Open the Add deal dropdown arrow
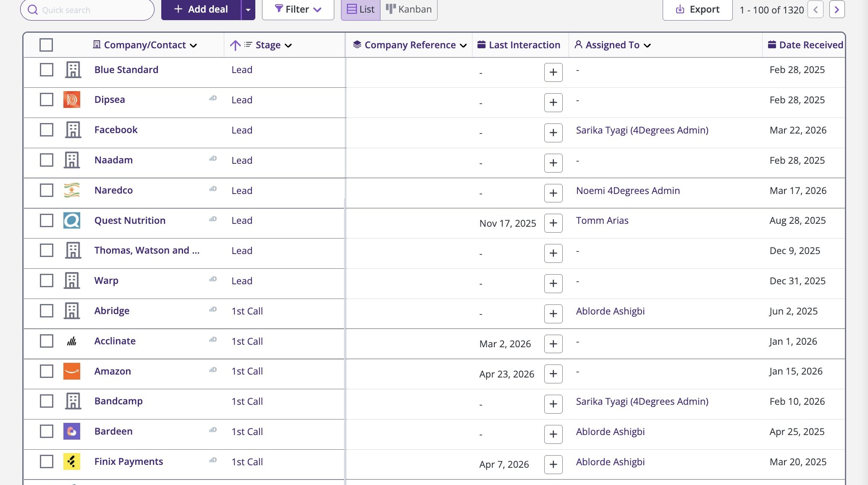 (248, 10)
